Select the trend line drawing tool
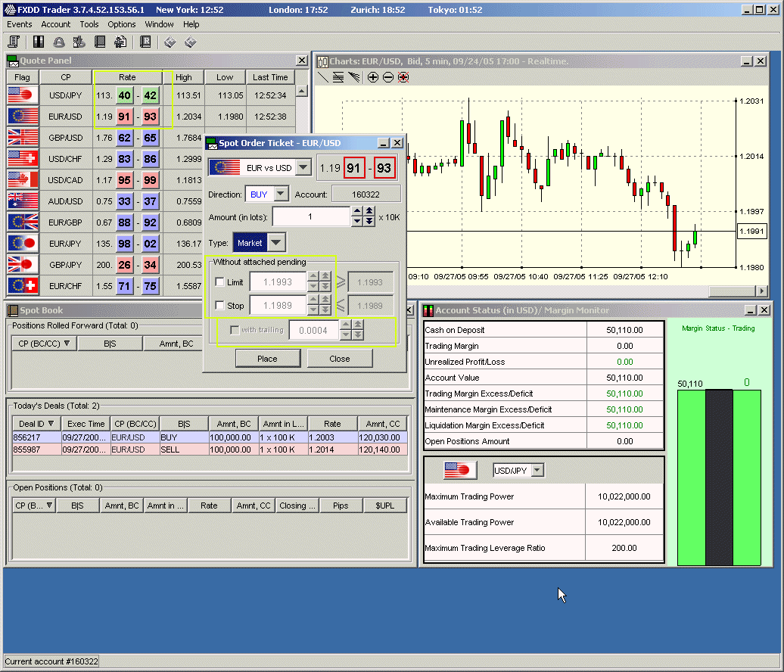The image size is (784, 672). coord(323,77)
